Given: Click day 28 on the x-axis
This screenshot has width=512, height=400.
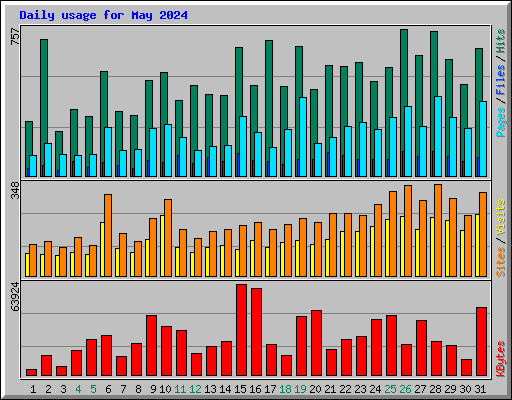Looking at the screenshot, I should tap(435, 389).
